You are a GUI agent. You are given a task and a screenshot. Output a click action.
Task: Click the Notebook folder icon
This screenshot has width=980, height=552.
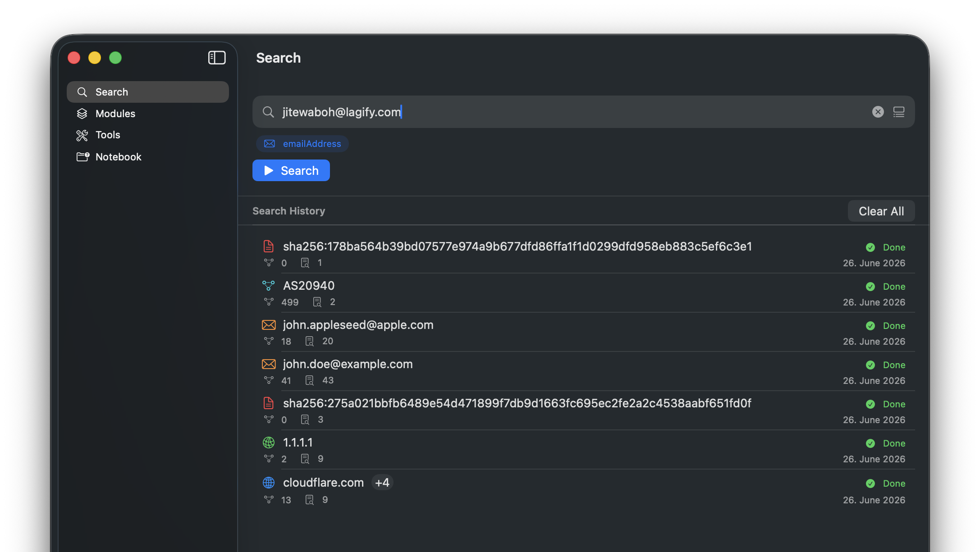coord(83,157)
